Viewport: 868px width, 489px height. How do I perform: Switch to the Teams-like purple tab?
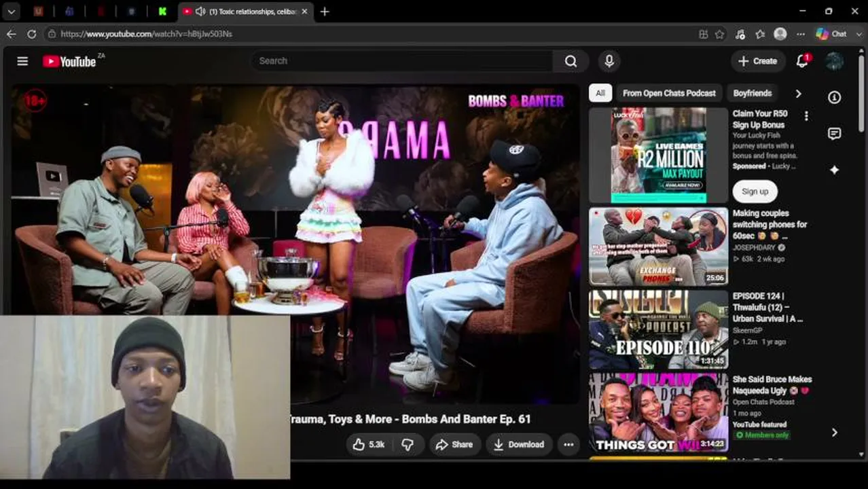[x=69, y=12]
